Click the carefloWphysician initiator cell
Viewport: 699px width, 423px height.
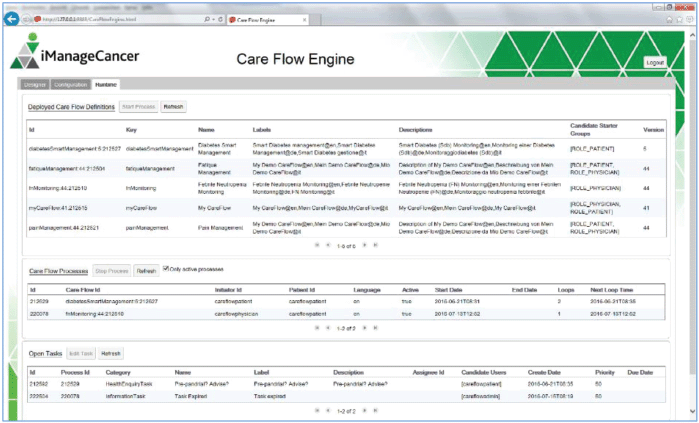tap(236, 314)
